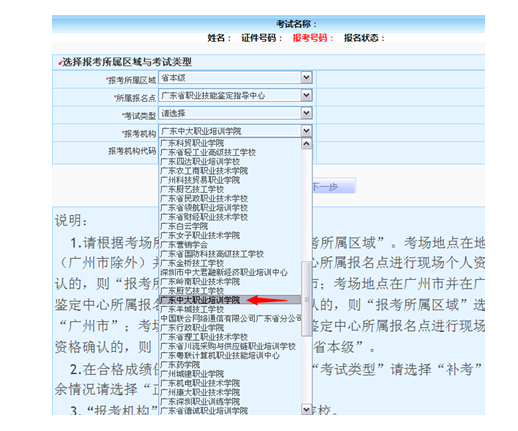Viewport: 518px width, 431px height.
Task: Choose 广东省国防科技高级技工学校 option
Action: [x=230, y=254]
